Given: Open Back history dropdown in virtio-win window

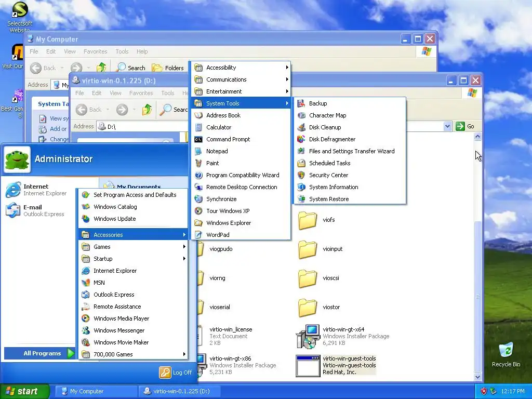Looking at the screenshot, I should [x=108, y=110].
